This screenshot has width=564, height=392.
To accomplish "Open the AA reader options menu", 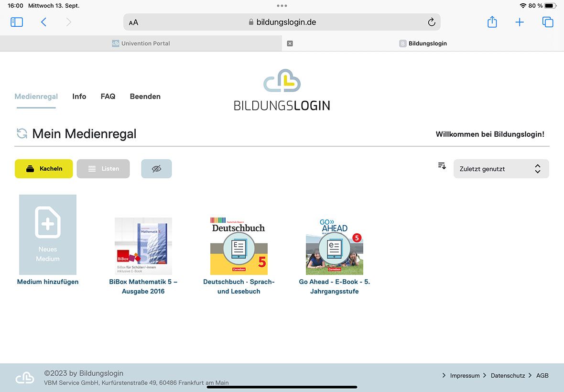I will click(133, 22).
